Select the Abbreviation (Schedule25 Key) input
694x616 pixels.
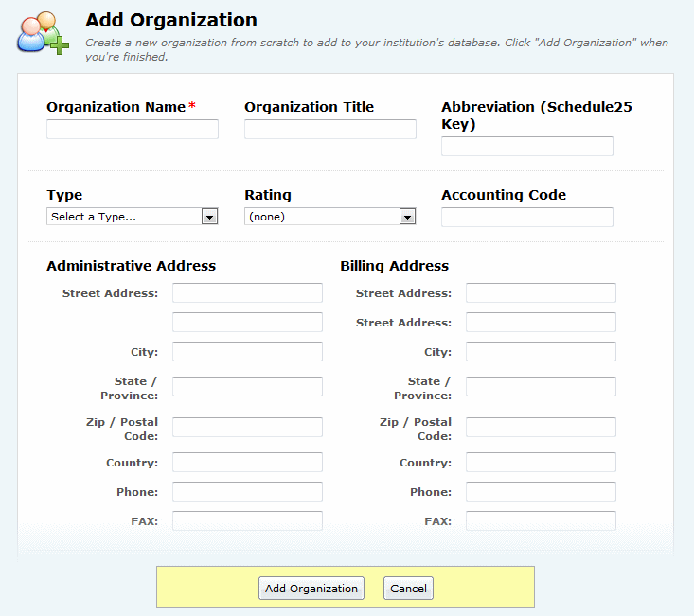coord(526,147)
